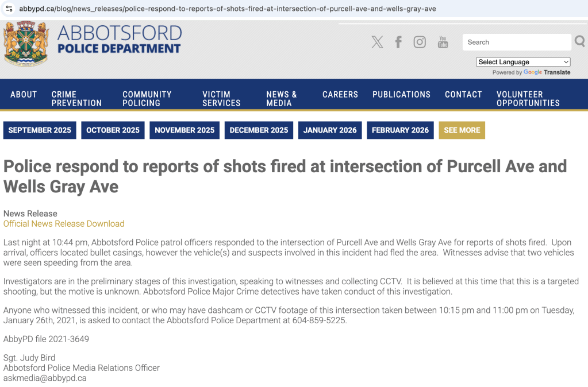Open the Facebook page icon
The width and height of the screenshot is (588, 387).
[x=398, y=42]
